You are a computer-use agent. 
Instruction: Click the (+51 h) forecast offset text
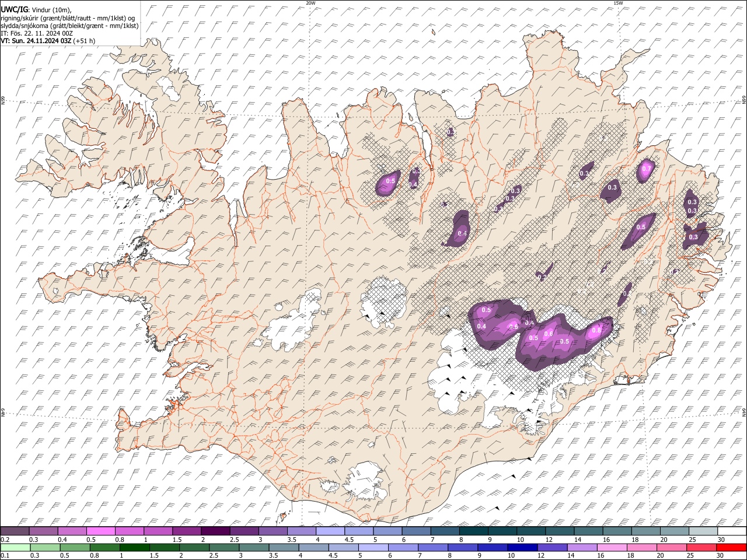coord(85,41)
